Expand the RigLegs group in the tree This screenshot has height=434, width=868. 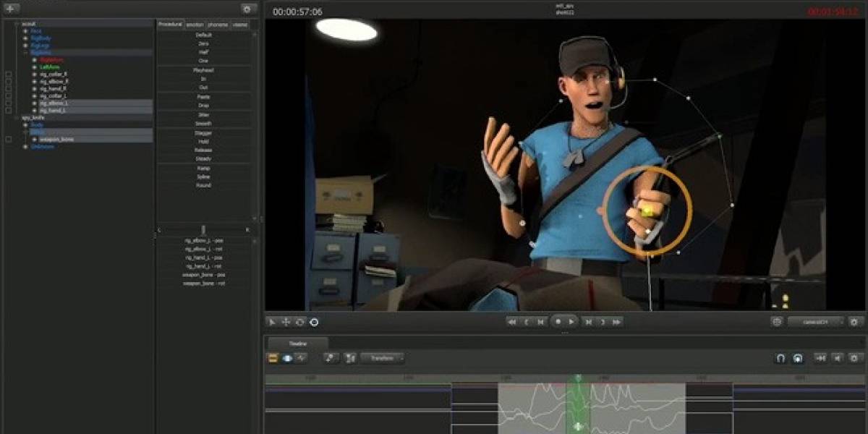pos(25,45)
